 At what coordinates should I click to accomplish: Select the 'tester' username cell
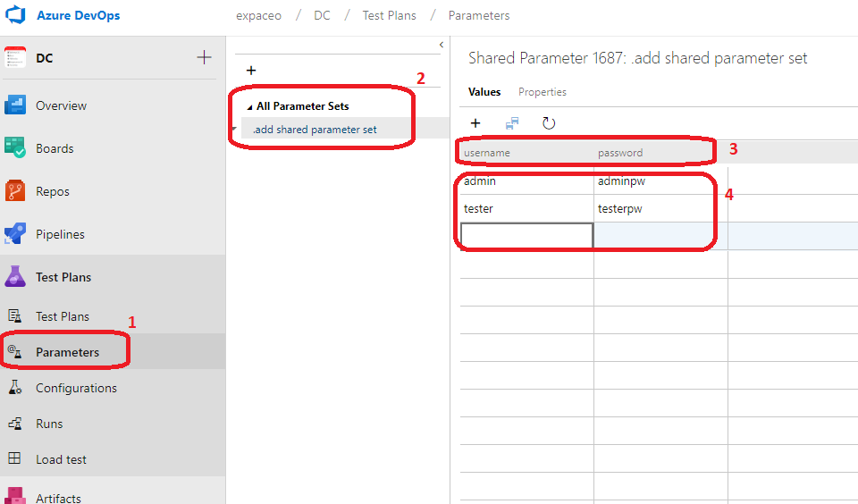point(527,208)
